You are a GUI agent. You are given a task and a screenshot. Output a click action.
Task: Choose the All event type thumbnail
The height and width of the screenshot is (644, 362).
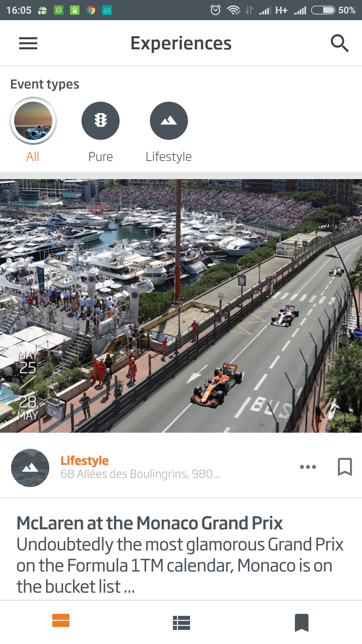33,121
